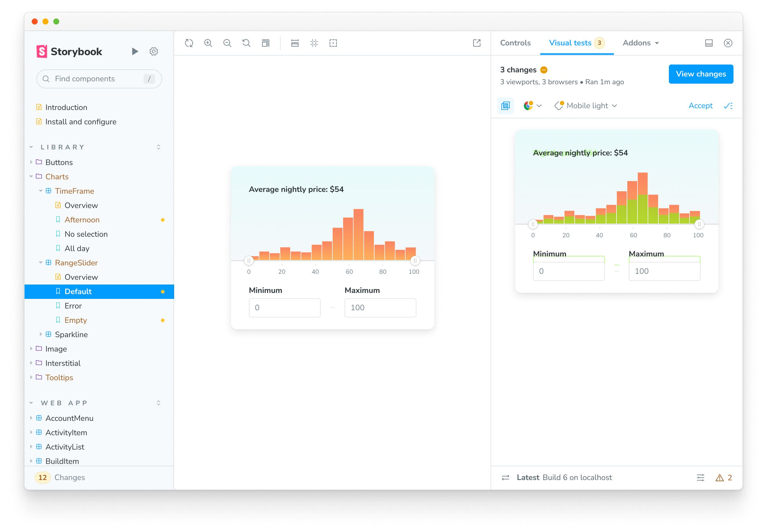Toggle the Afternoon story
Viewport: 767px width, 532px height.
(81, 219)
